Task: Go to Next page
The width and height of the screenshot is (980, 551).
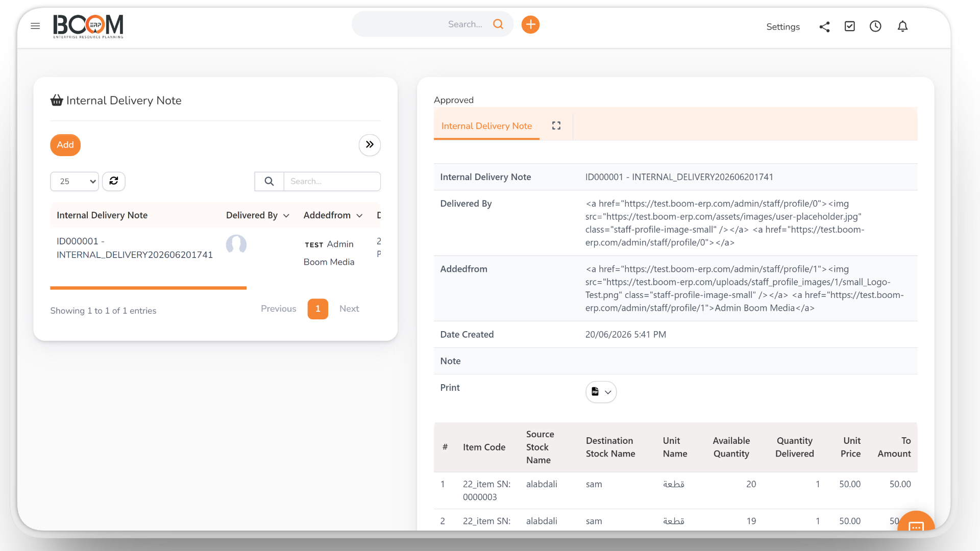Action: pyautogui.click(x=349, y=309)
